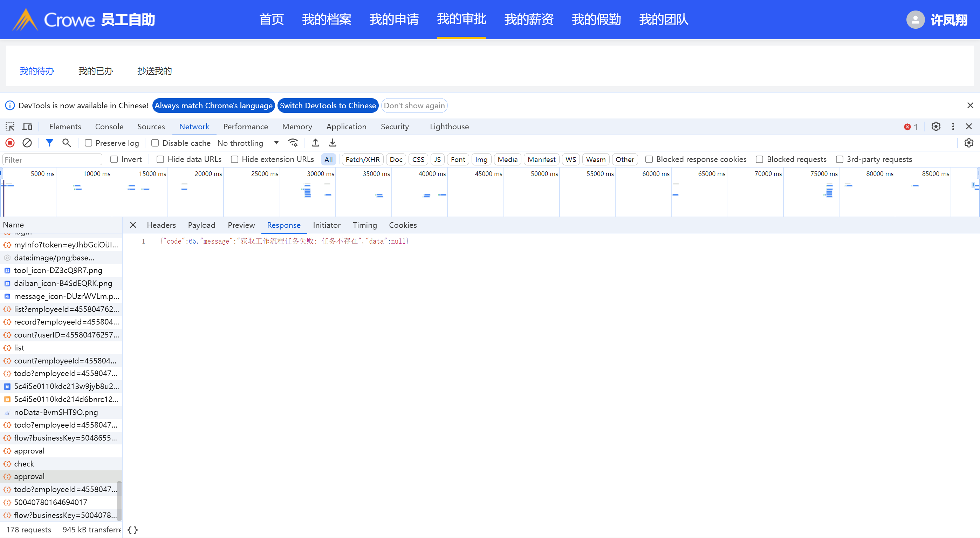
Task: Select the Fetch/XHR filter button
Action: click(x=362, y=159)
